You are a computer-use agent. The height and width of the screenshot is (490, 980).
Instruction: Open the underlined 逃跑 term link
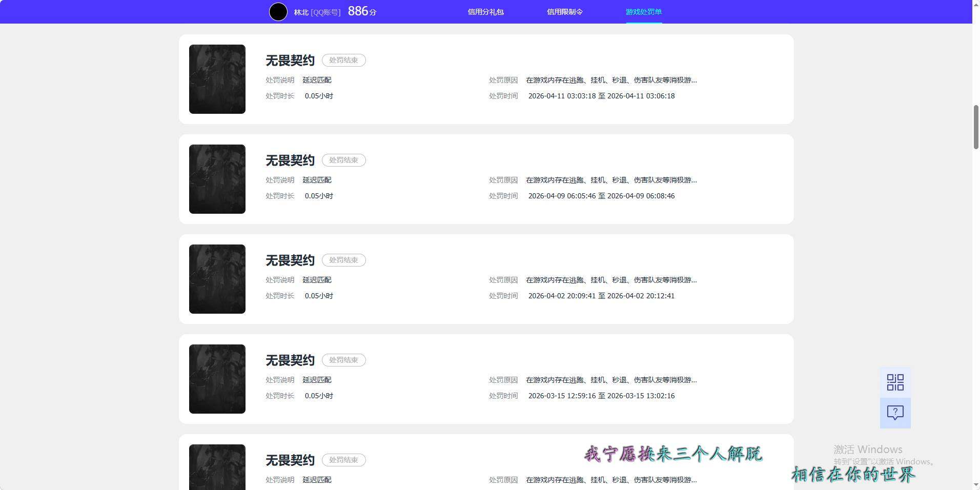pyautogui.click(x=579, y=80)
